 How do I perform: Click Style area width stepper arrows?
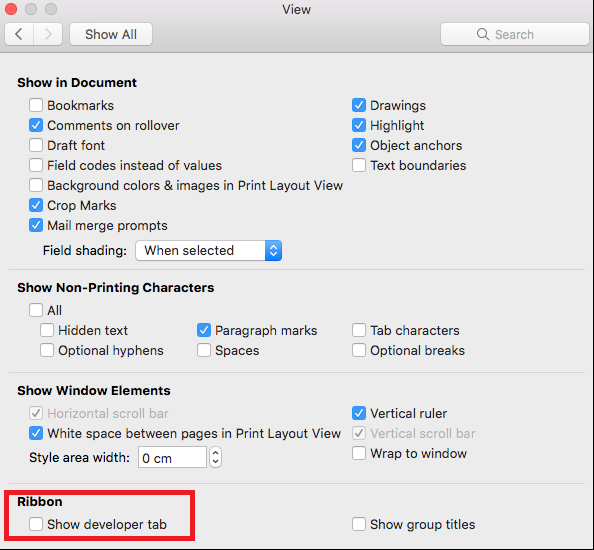point(215,457)
